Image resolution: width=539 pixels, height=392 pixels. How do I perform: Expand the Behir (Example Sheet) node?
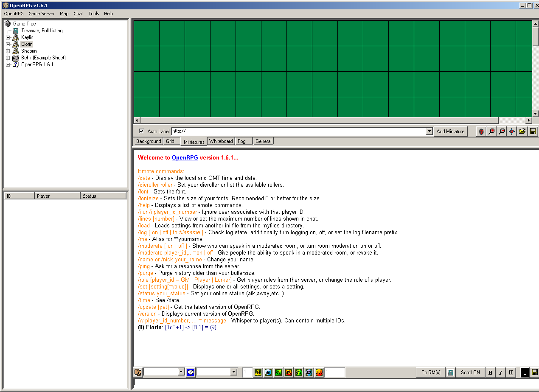click(8, 58)
